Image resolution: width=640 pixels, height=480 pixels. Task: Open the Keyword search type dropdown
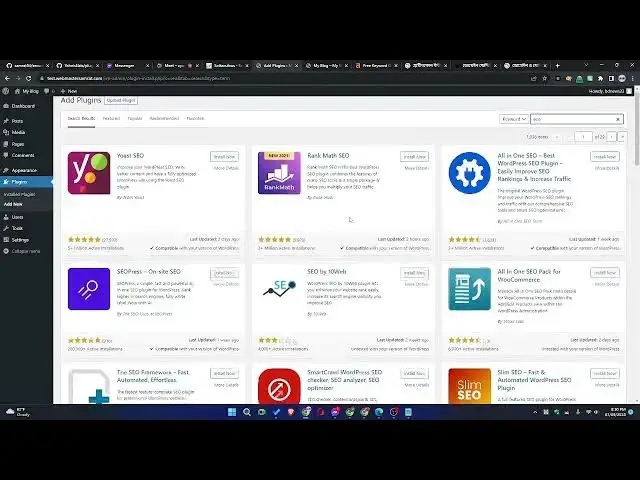click(513, 119)
